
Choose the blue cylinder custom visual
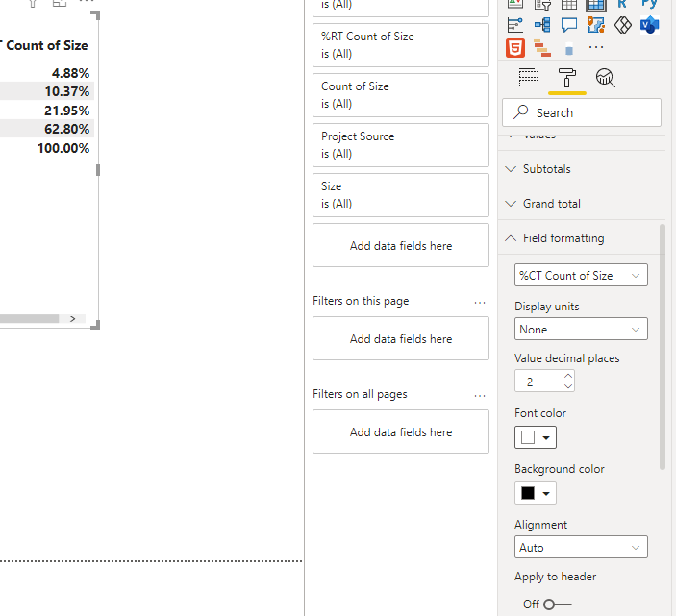[x=569, y=50]
